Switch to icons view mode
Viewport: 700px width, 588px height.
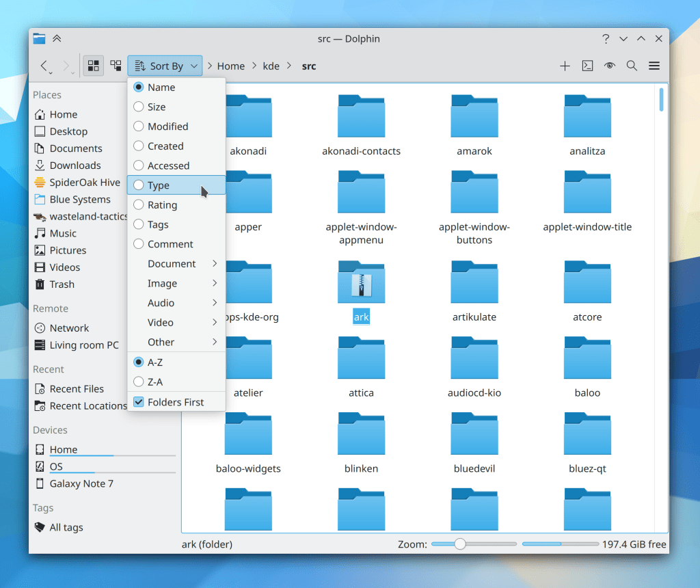(x=94, y=66)
